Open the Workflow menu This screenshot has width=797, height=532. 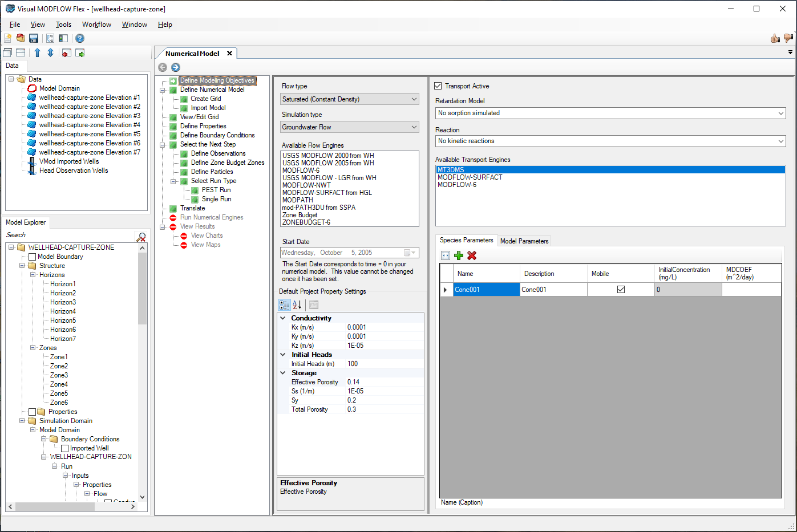point(96,25)
